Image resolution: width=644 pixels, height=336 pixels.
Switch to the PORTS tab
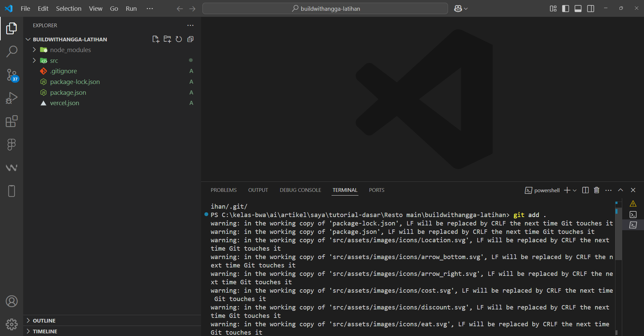pyautogui.click(x=377, y=190)
